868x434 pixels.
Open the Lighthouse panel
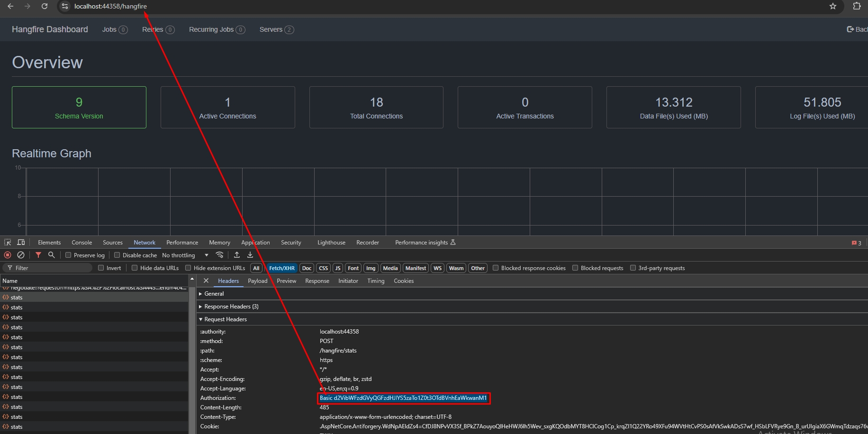331,242
